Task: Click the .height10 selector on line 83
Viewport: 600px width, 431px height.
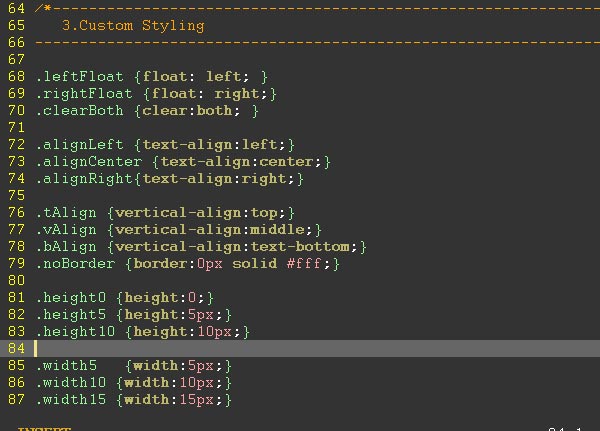Action: pyautogui.click(x=75, y=331)
